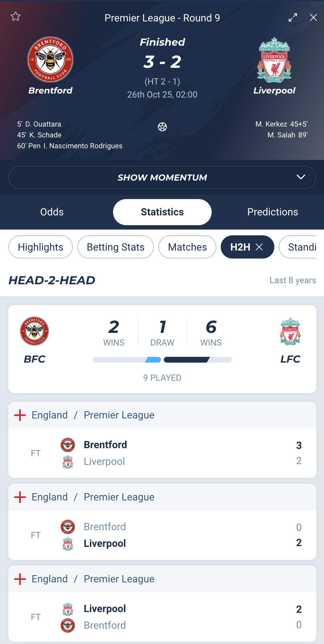Click the BFC crest in head-to-head card
This screenshot has width=324, height=644.
(34, 331)
